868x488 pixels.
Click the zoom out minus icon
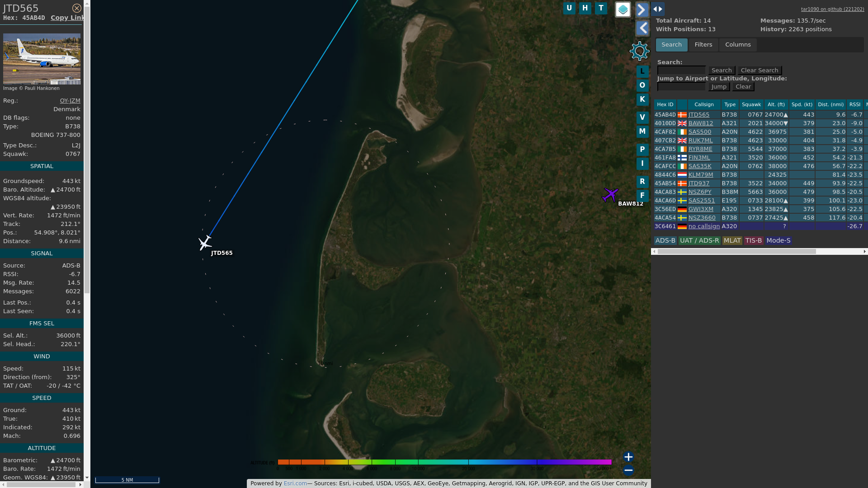pos(628,470)
